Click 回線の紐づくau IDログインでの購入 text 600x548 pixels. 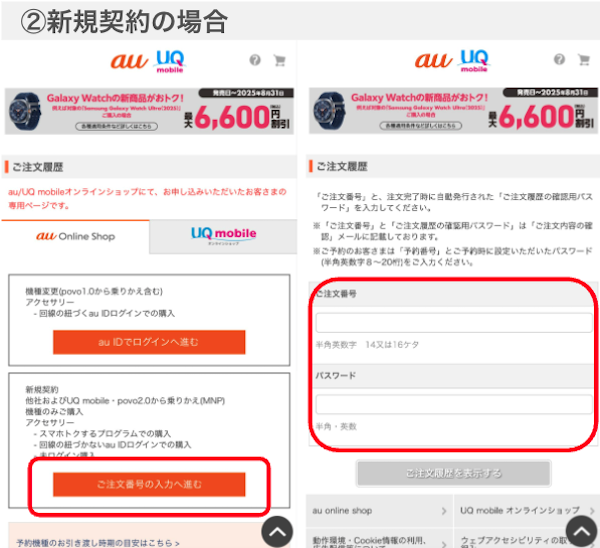[x=107, y=313]
